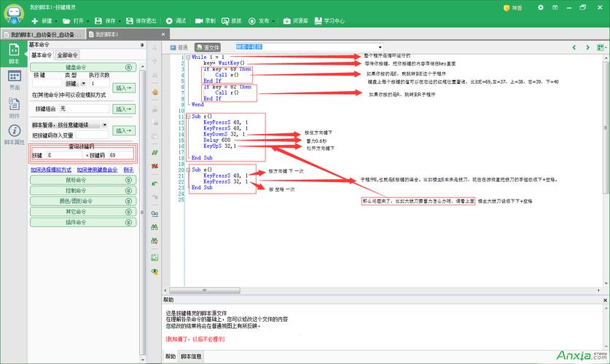
Task: Click the 按键组合 field showing 无
Action: [x=84, y=108]
